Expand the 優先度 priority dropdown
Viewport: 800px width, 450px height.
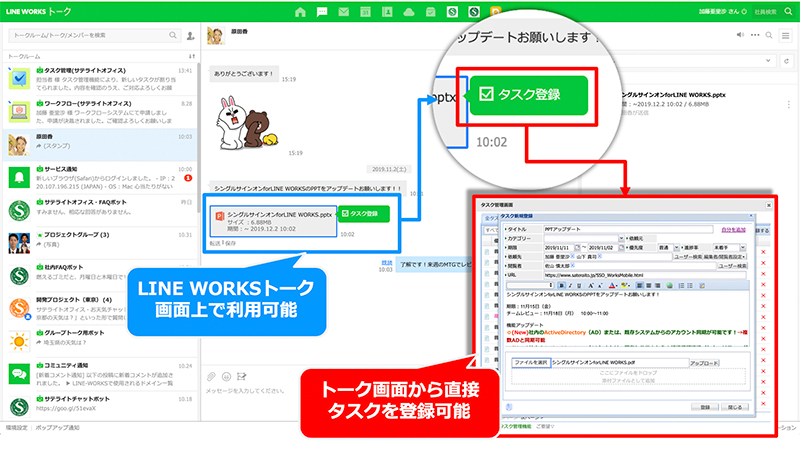[x=677, y=247]
